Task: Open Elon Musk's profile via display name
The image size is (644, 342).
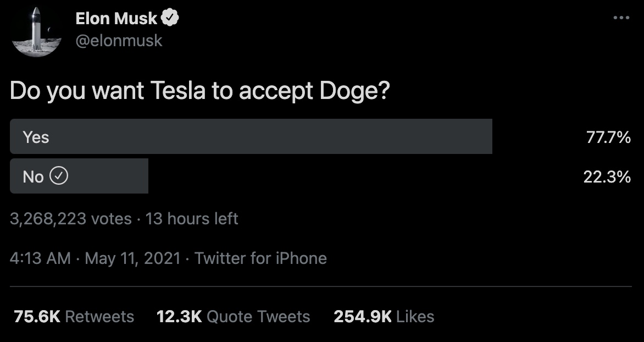Action: point(116,18)
